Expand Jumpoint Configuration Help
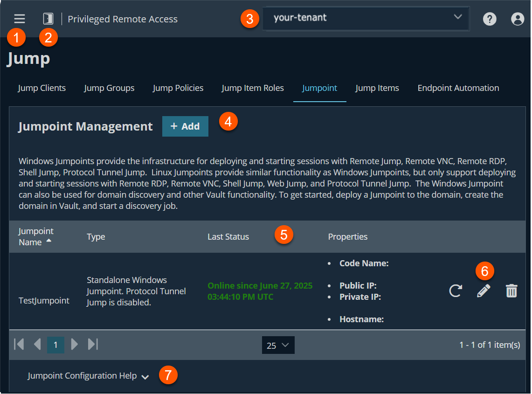 click(x=88, y=376)
